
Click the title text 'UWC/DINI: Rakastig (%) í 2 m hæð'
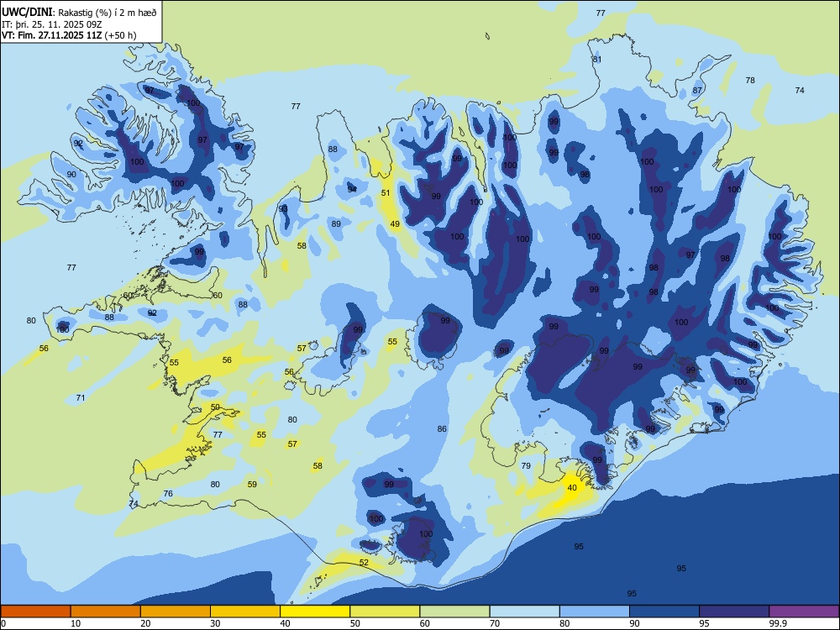point(79,13)
